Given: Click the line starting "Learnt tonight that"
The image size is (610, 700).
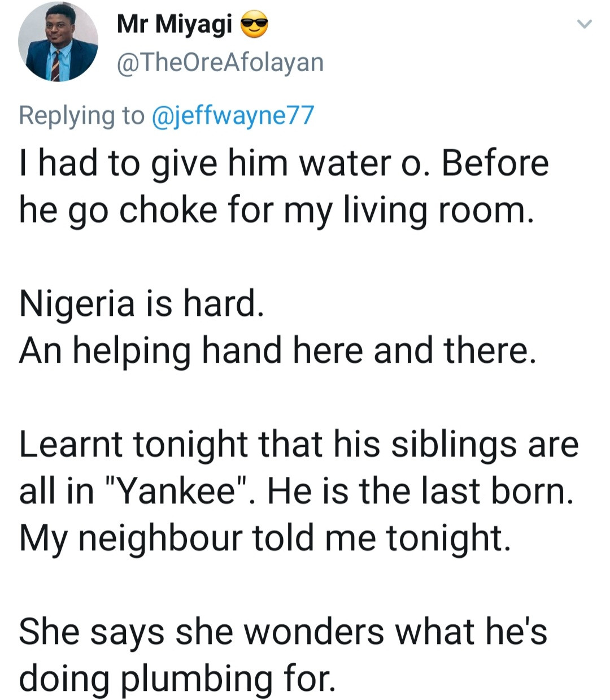Looking at the screenshot, I should pos(298,444).
